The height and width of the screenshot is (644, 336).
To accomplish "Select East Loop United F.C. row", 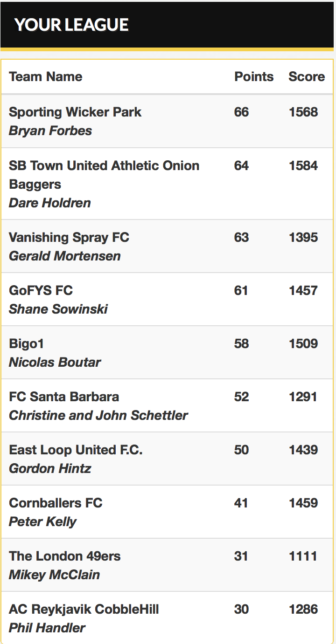I will coord(168,459).
